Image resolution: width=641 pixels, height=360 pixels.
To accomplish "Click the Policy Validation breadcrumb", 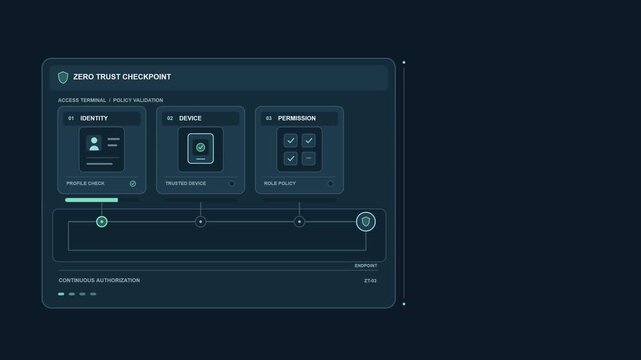I will (138, 100).
